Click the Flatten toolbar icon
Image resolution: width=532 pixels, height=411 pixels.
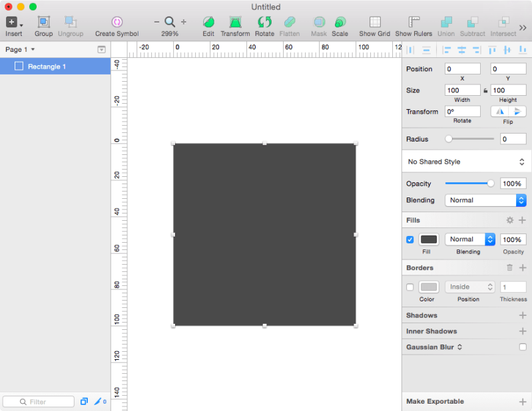290,22
